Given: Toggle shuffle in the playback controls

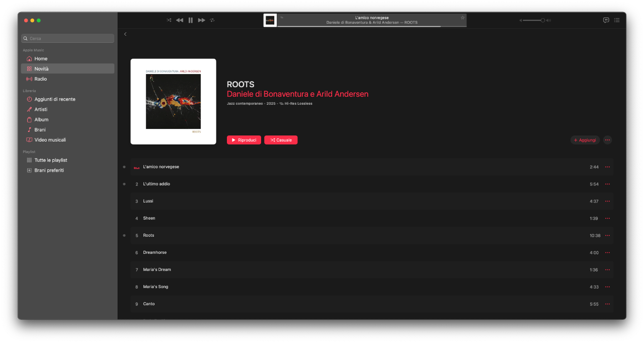Looking at the screenshot, I should (x=169, y=20).
